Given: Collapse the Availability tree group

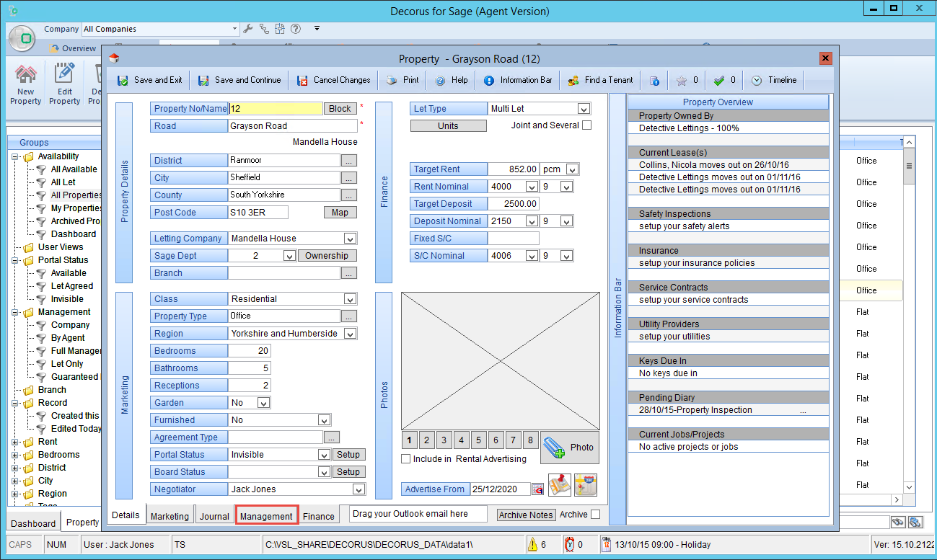Looking at the screenshot, I should [x=16, y=156].
